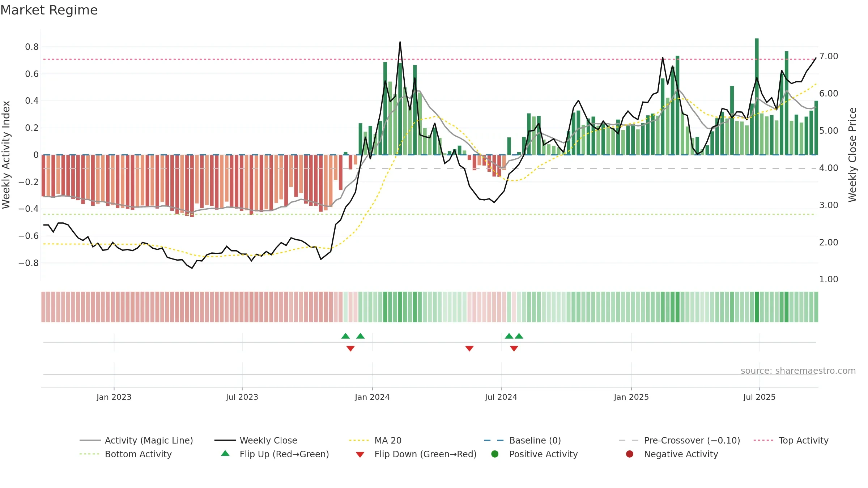Click the green Positive Activity legend dot
Viewport: 868px width, 488px height.
[x=495, y=454]
